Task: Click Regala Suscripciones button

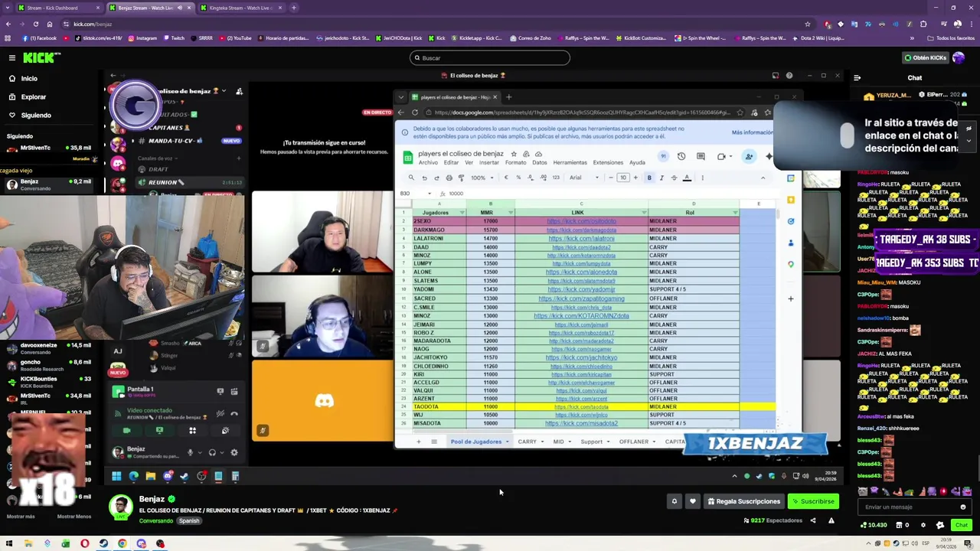Action: pyautogui.click(x=744, y=501)
